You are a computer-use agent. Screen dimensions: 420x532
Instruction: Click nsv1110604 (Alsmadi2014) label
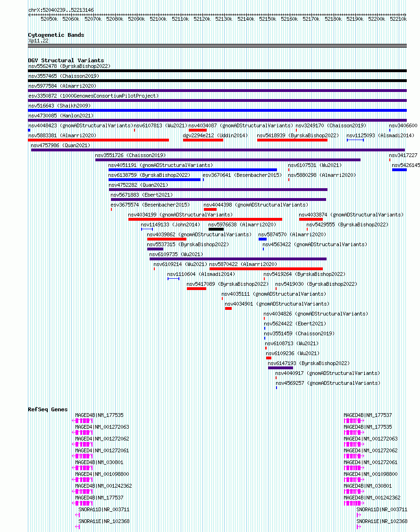(x=201, y=274)
